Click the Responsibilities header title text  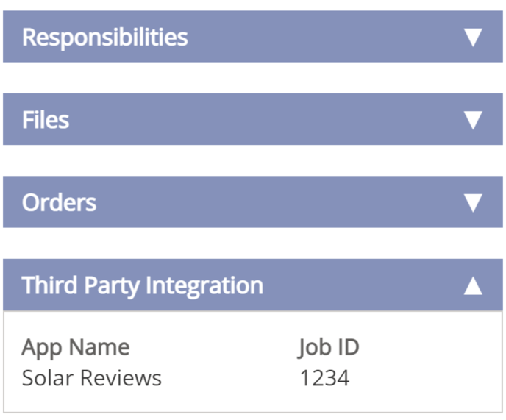[104, 38]
